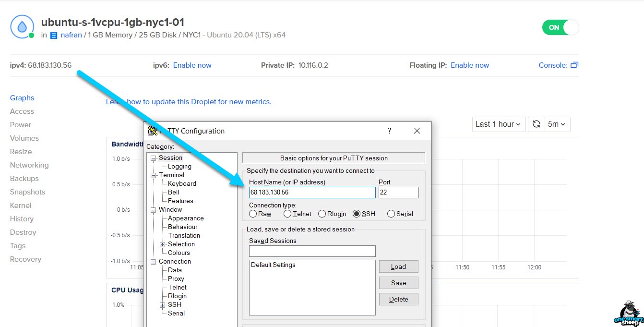Image resolution: width=644 pixels, height=327 pixels.
Task: Collapse the Session tree node
Action: pos(154,158)
